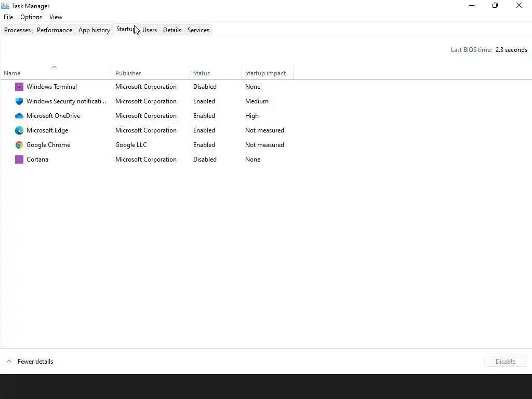Select the Windows Security notification entry name
The image size is (532, 399).
tap(66, 101)
